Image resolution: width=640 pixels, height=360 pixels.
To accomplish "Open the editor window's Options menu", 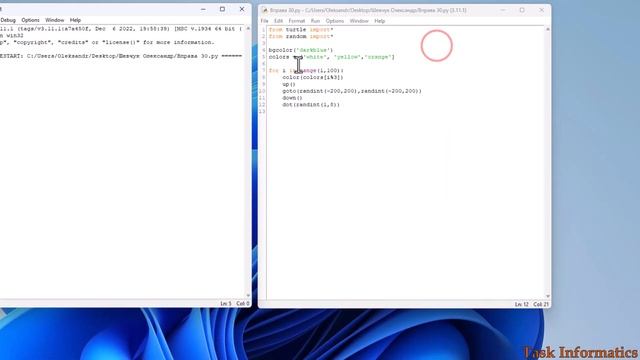I will point(335,21).
